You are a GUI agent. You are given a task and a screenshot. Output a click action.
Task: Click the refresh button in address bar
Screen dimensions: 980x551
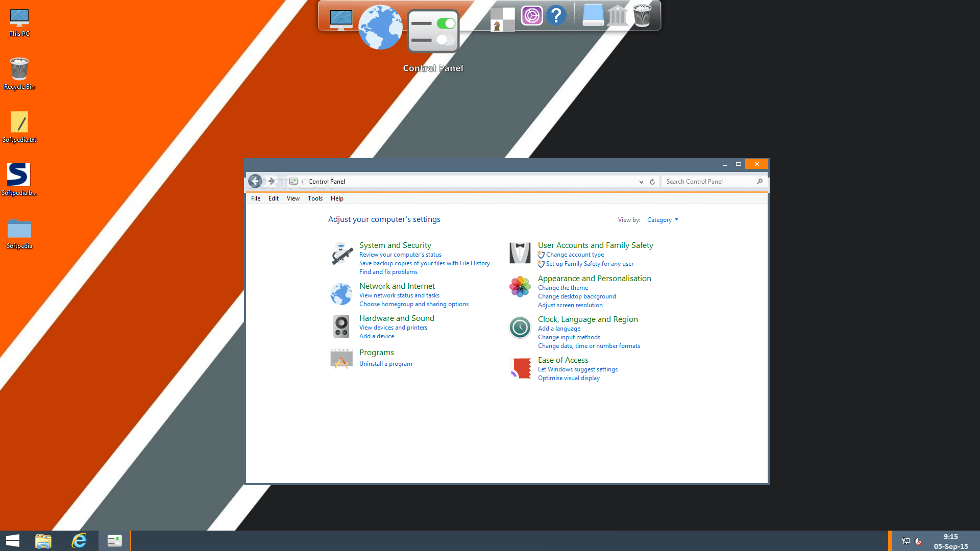[x=652, y=182]
